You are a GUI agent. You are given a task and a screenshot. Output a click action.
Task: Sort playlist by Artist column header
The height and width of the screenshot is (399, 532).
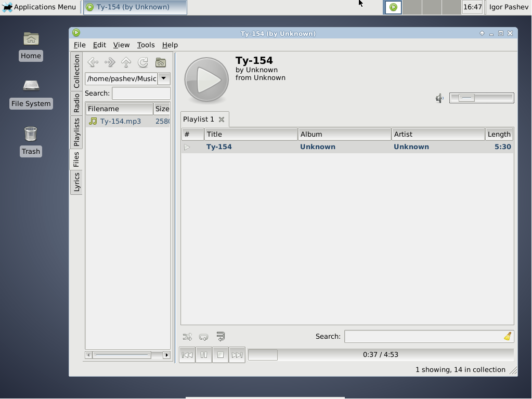[438, 134]
